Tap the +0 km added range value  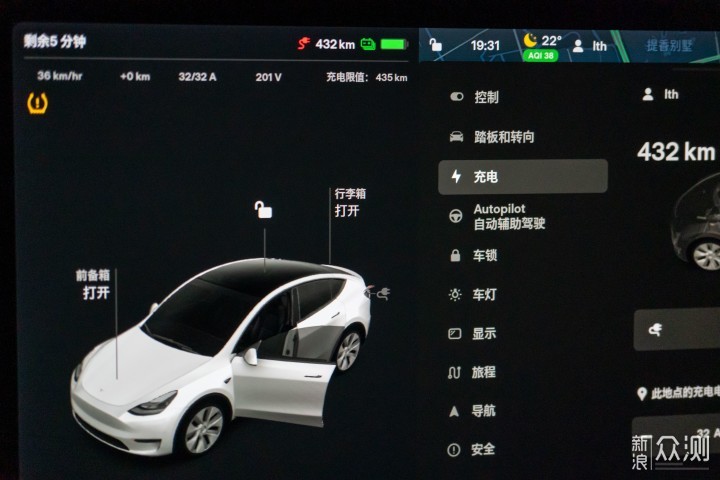pyautogui.click(x=135, y=76)
